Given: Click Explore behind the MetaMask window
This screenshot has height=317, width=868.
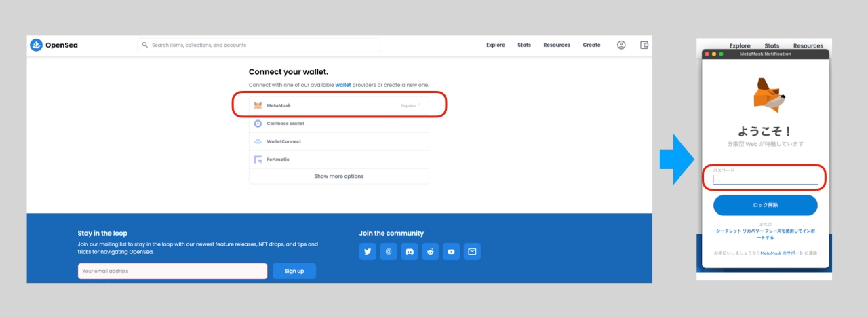Looking at the screenshot, I should [x=740, y=45].
